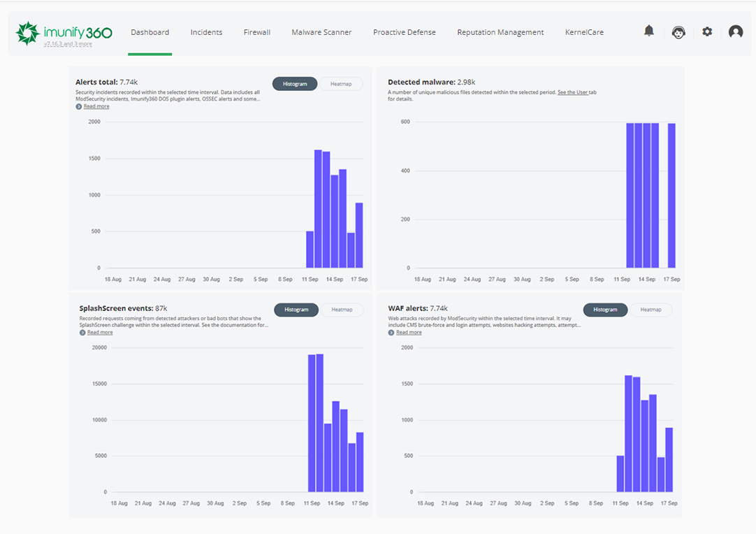Open the support headset icon
The height and width of the screenshot is (534, 756).
tap(678, 31)
